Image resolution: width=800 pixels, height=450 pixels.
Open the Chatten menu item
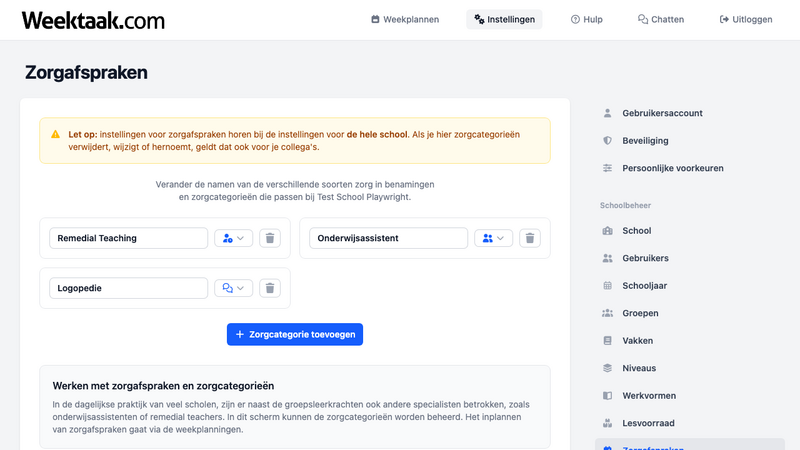coord(661,19)
